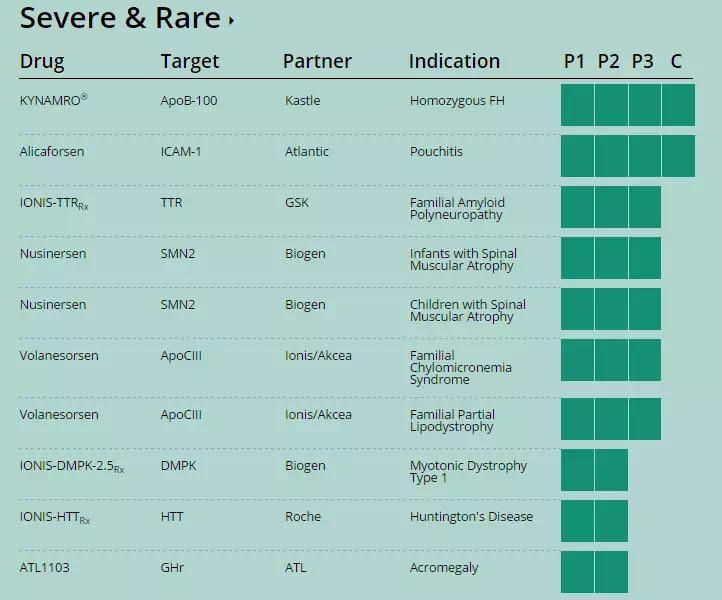Viewport: 722px width, 600px height.
Task: Click Alicaforsen's C phase block
Action: coord(678,156)
